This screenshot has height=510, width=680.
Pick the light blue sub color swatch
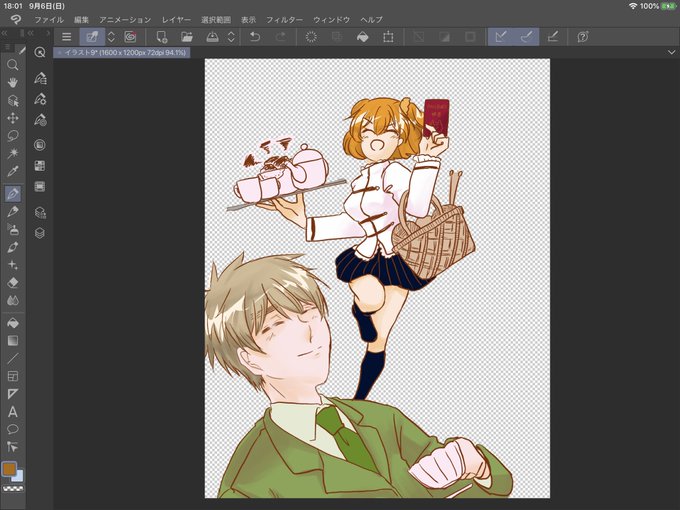click(x=18, y=476)
